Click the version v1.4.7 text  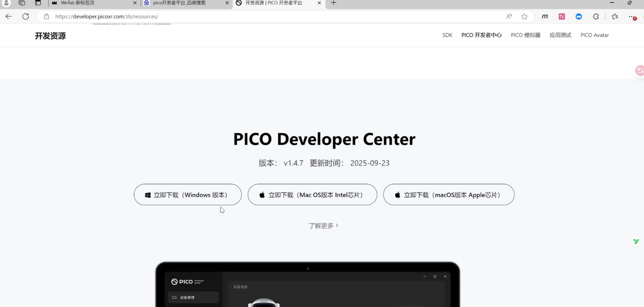(294, 163)
